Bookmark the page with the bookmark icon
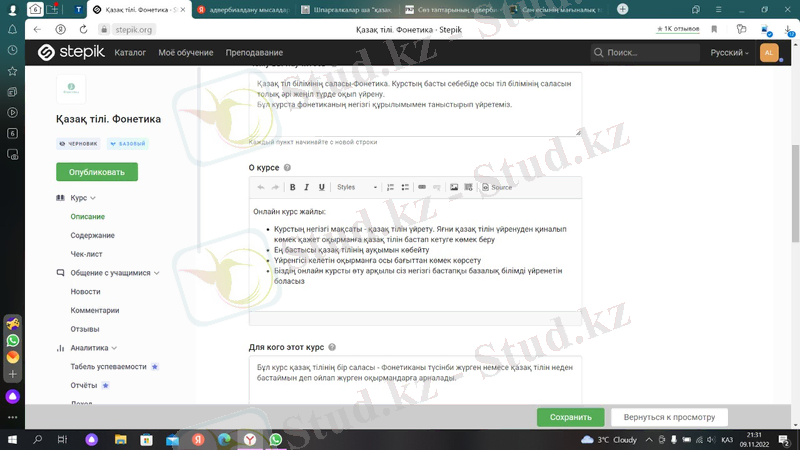The height and width of the screenshot is (450, 800). tap(714, 30)
